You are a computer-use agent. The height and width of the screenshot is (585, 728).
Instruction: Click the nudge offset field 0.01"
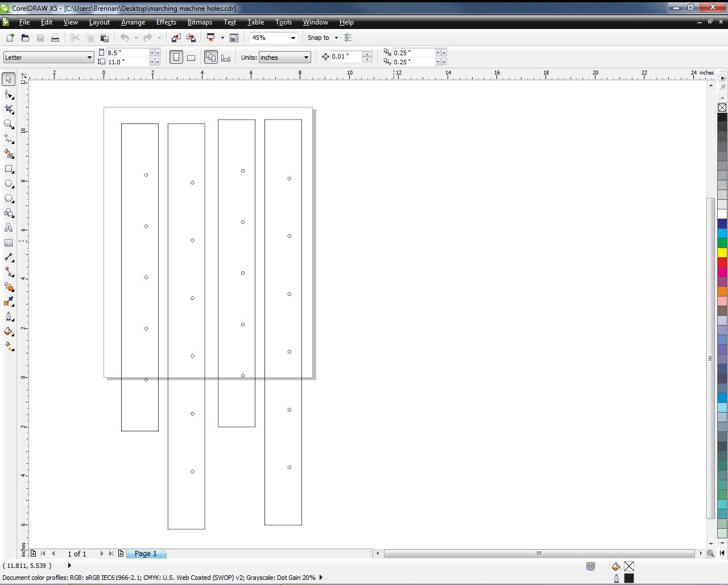tap(346, 57)
